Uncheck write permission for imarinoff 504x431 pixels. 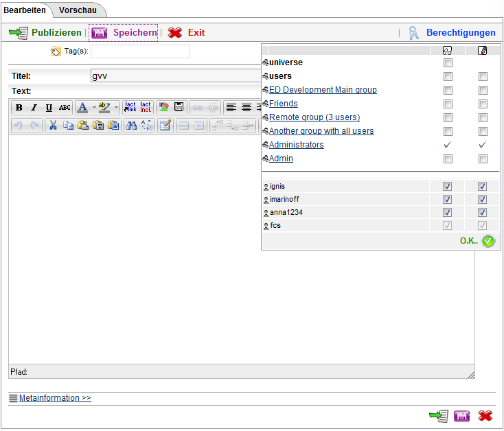pos(482,200)
